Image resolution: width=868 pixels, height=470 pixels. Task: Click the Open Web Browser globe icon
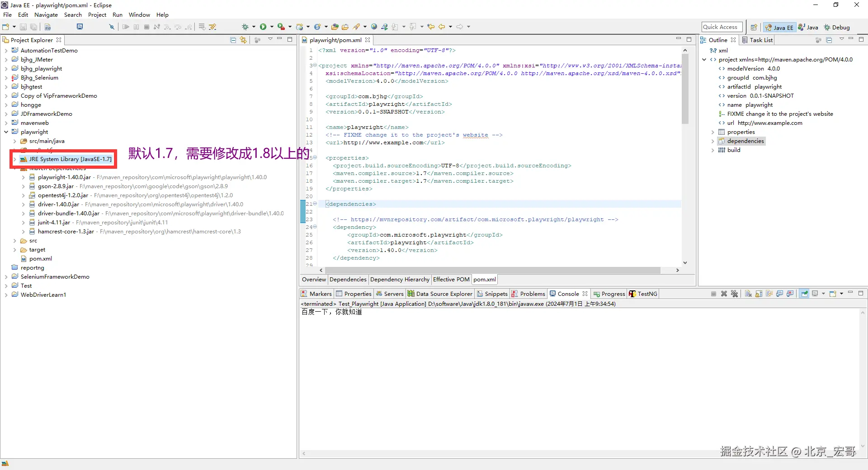(374, 27)
